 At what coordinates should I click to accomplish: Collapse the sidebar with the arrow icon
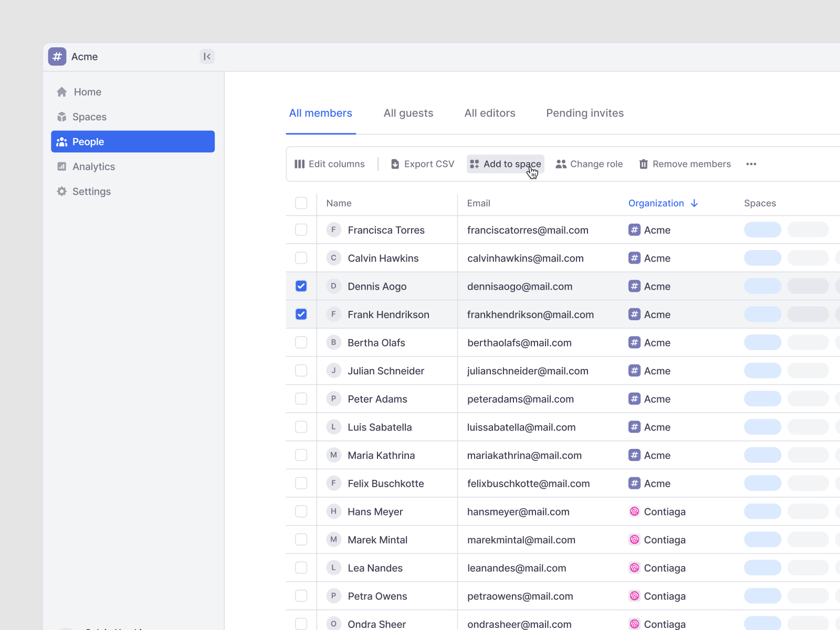point(207,57)
